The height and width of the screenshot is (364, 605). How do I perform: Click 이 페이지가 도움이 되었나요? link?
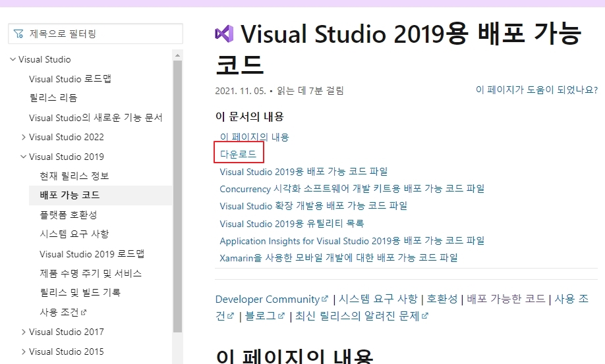click(536, 90)
